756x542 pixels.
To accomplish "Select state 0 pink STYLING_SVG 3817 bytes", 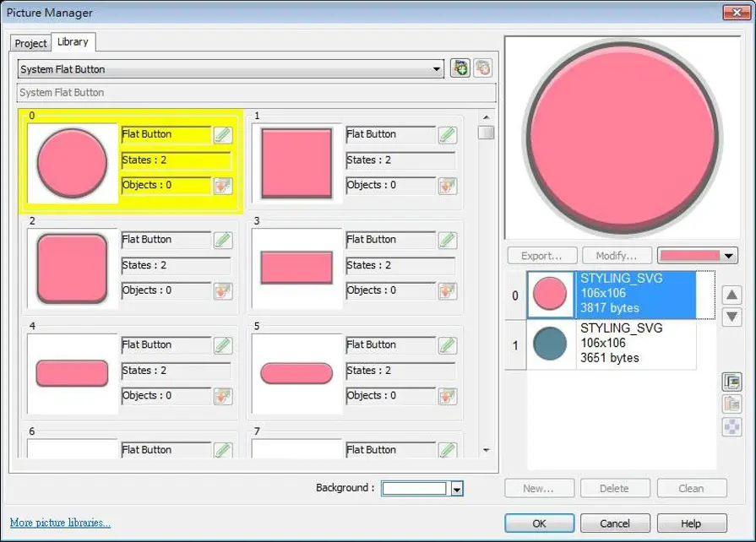I will pos(612,295).
